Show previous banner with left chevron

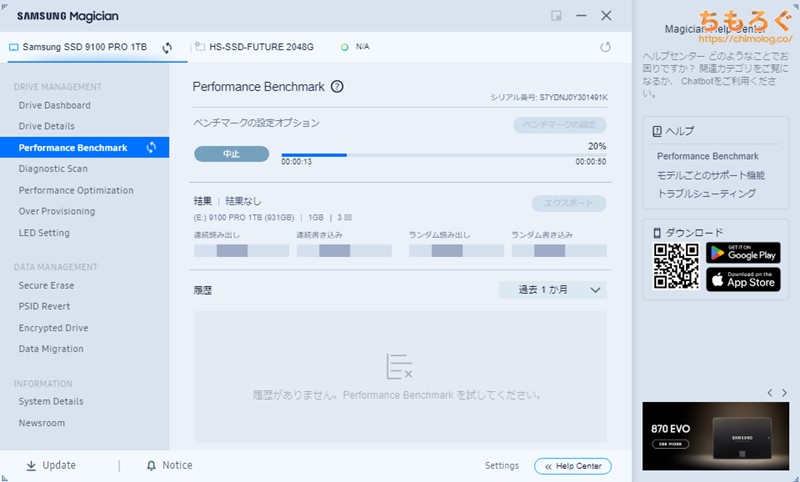pyautogui.click(x=769, y=393)
